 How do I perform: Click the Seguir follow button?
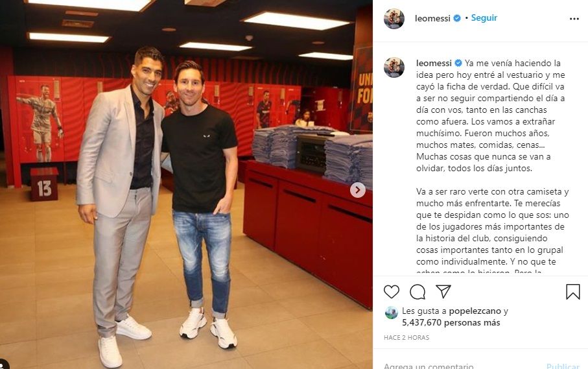[x=484, y=18]
